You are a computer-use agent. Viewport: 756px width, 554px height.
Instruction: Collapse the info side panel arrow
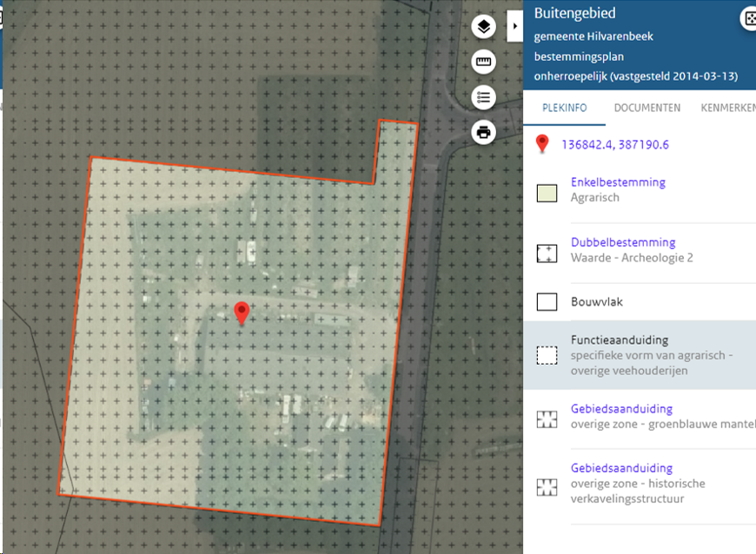[515, 26]
